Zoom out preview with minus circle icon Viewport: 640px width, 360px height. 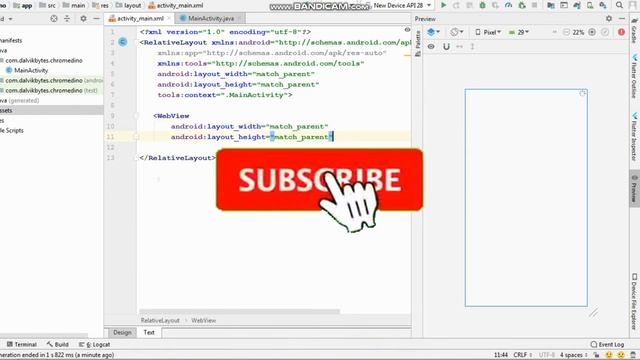coord(566,32)
